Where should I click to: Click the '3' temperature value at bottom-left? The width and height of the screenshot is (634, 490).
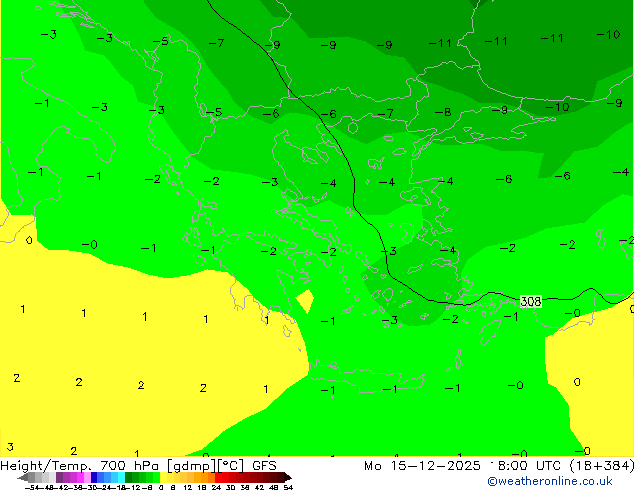tap(10, 447)
